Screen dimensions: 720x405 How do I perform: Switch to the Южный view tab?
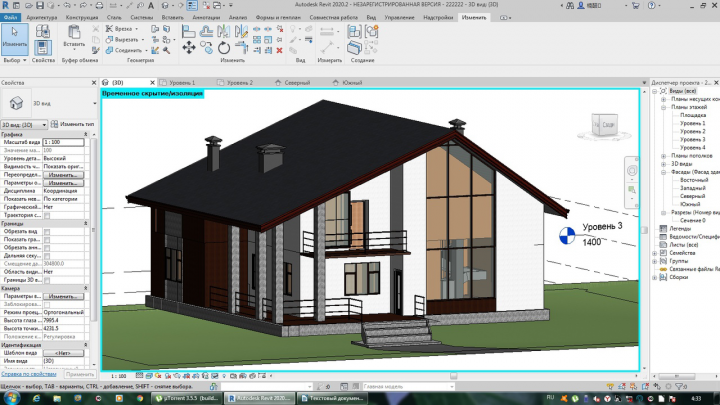click(352, 83)
